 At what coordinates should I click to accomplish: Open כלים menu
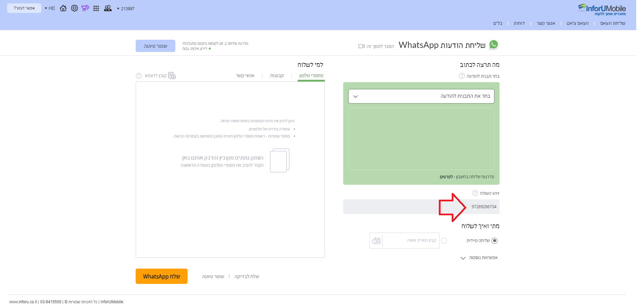[x=497, y=23]
